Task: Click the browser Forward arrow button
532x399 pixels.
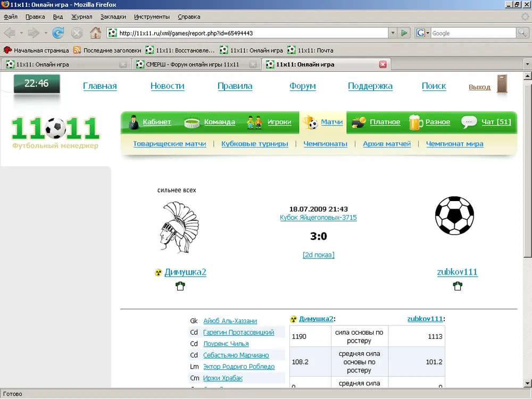Action: [34, 33]
